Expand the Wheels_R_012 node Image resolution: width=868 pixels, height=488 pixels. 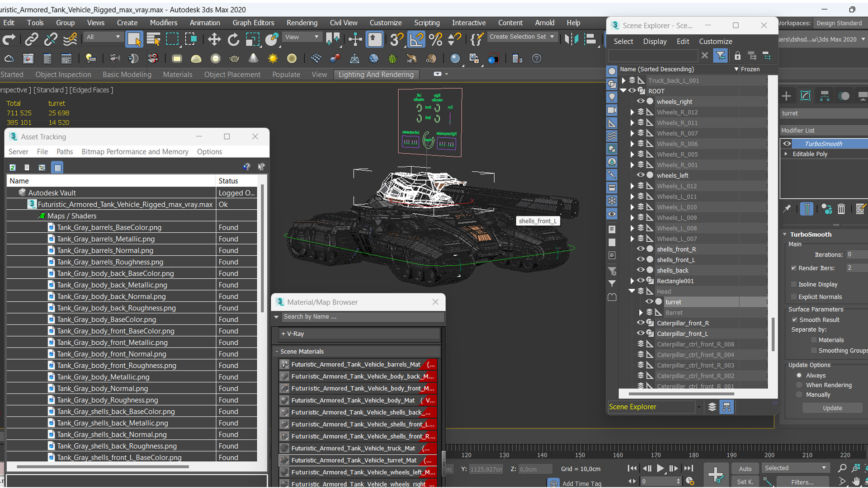coord(632,112)
